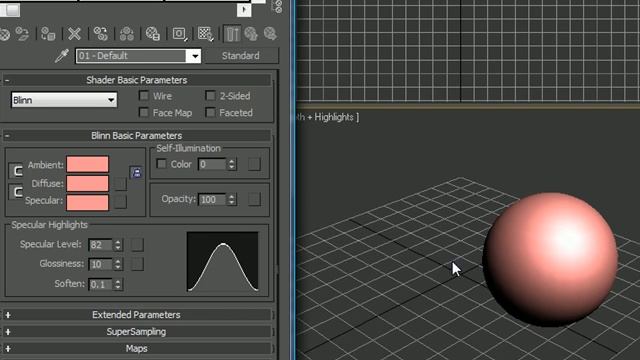Click the Make Unique icon

coord(127,34)
